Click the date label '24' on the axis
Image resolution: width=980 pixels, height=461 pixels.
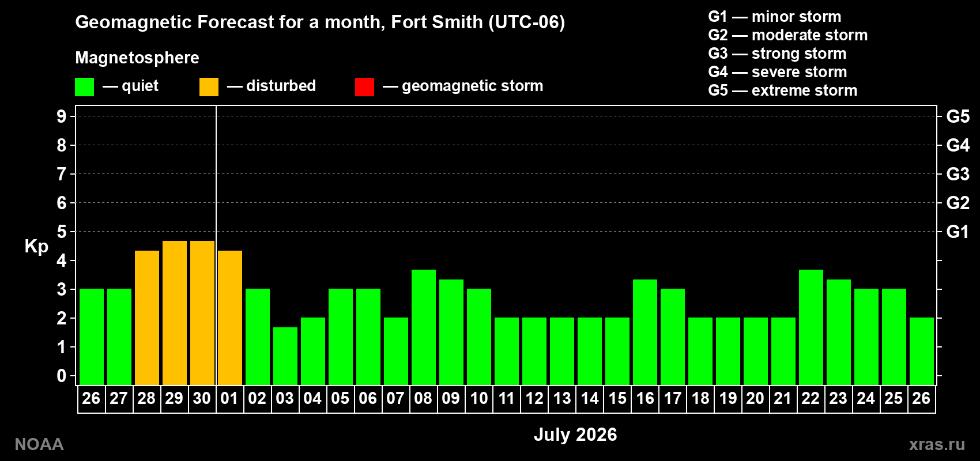pos(866,399)
